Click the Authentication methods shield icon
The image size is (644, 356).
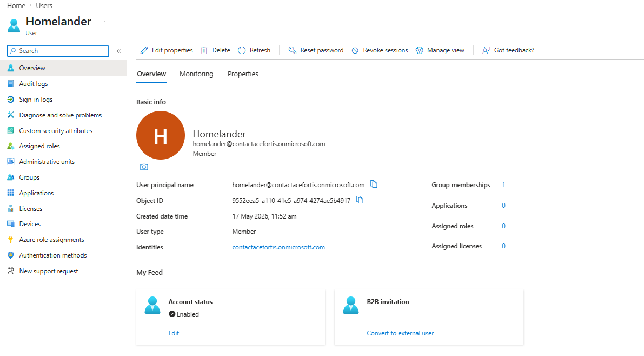pos(11,255)
